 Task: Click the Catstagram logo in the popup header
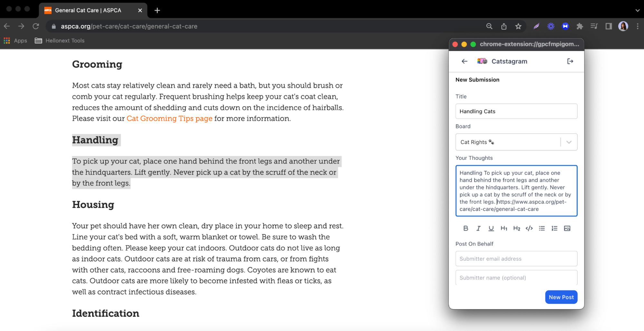coord(481,61)
